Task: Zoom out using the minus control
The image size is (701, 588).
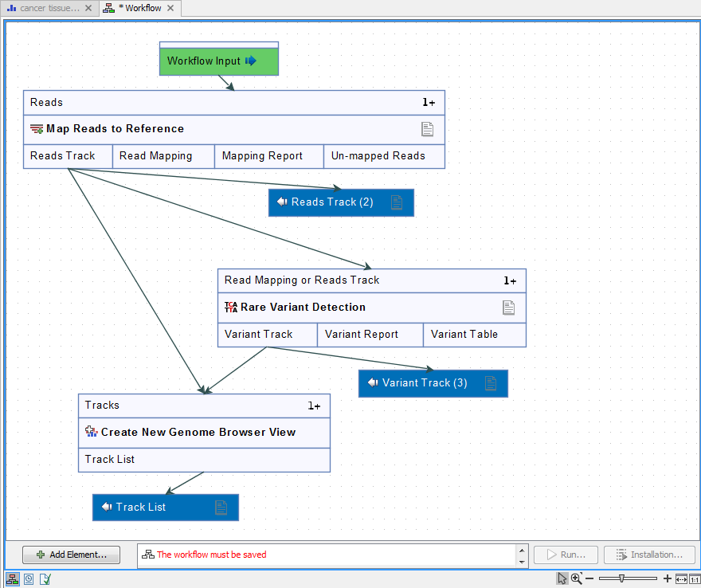Action: [x=589, y=578]
